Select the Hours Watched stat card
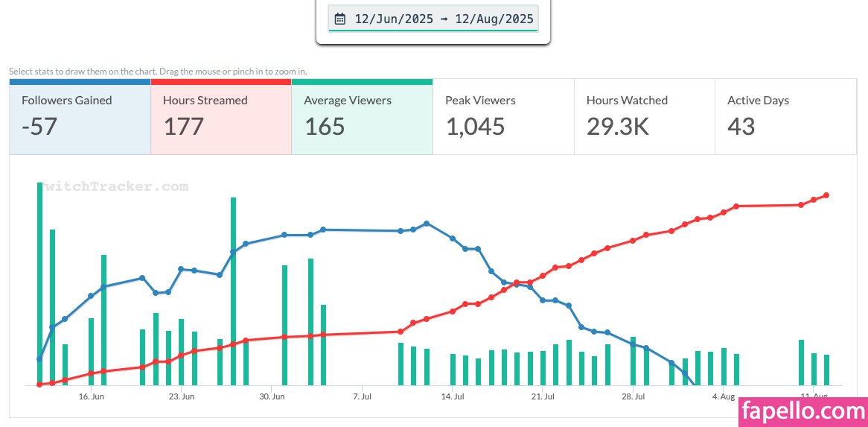This screenshot has width=868, height=427. click(644, 117)
